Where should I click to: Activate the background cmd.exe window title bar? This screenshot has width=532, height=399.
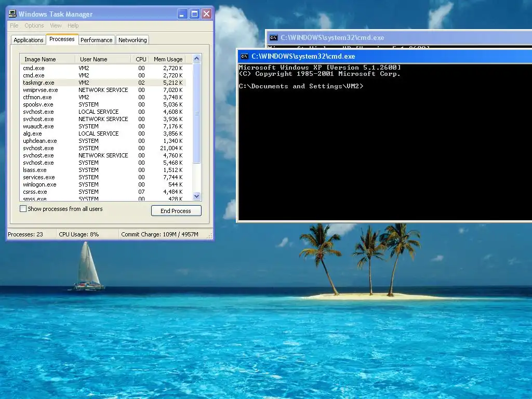[398, 37]
